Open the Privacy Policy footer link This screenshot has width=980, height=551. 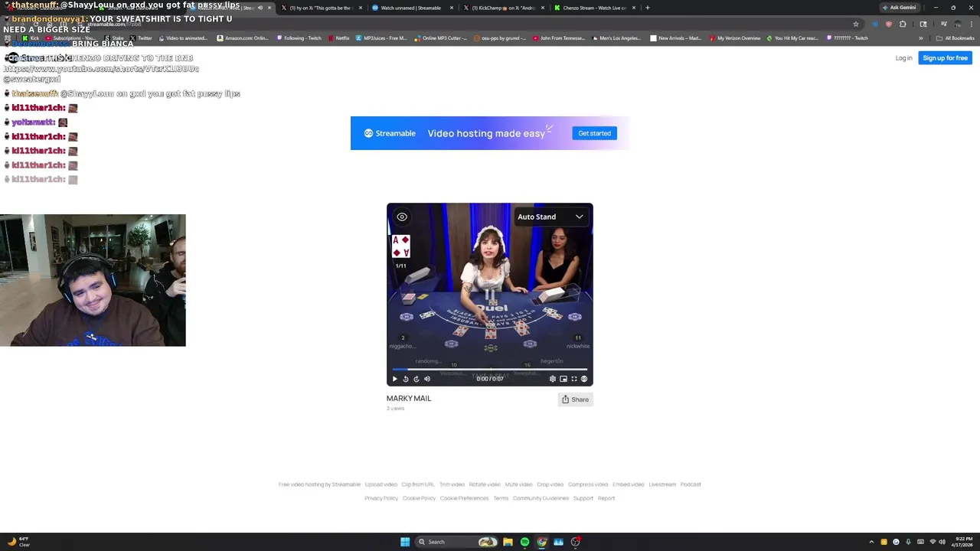tap(381, 498)
